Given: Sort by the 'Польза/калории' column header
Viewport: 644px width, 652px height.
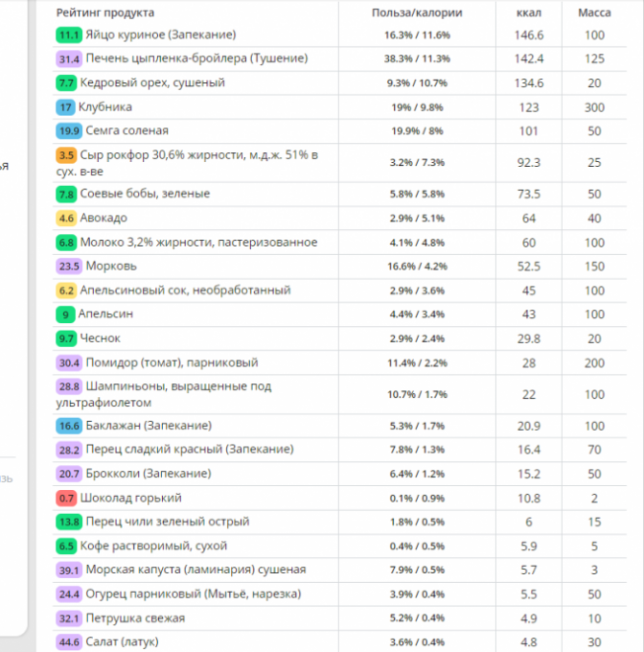Looking at the screenshot, I should pyautogui.click(x=416, y=12).
